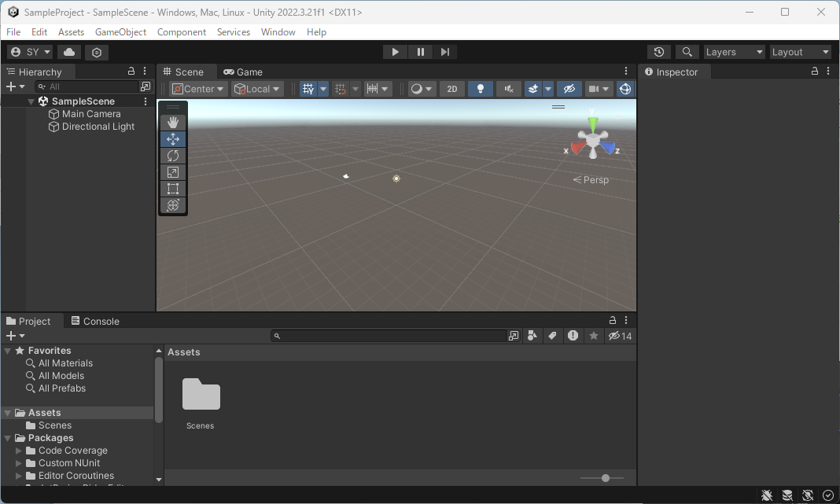
Task: Open the Layers dropdown
Action: pos(734,52)
